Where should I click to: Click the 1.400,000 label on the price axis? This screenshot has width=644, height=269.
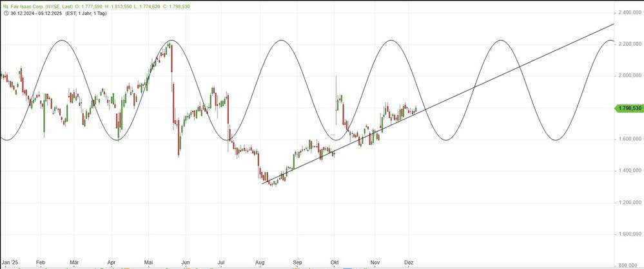pyautogui.click(x=629, y=171)
